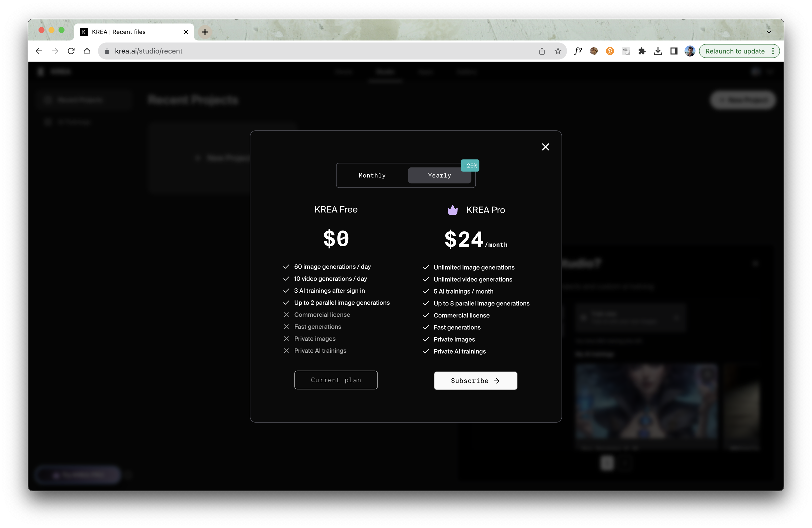Reload the page using the refresh icon

71,51
